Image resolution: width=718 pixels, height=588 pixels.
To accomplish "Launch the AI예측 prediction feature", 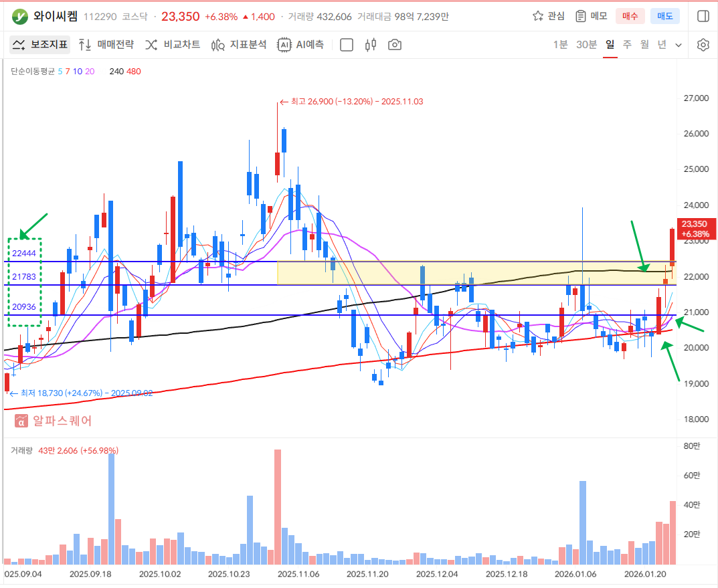I will [x=301, y=45].
